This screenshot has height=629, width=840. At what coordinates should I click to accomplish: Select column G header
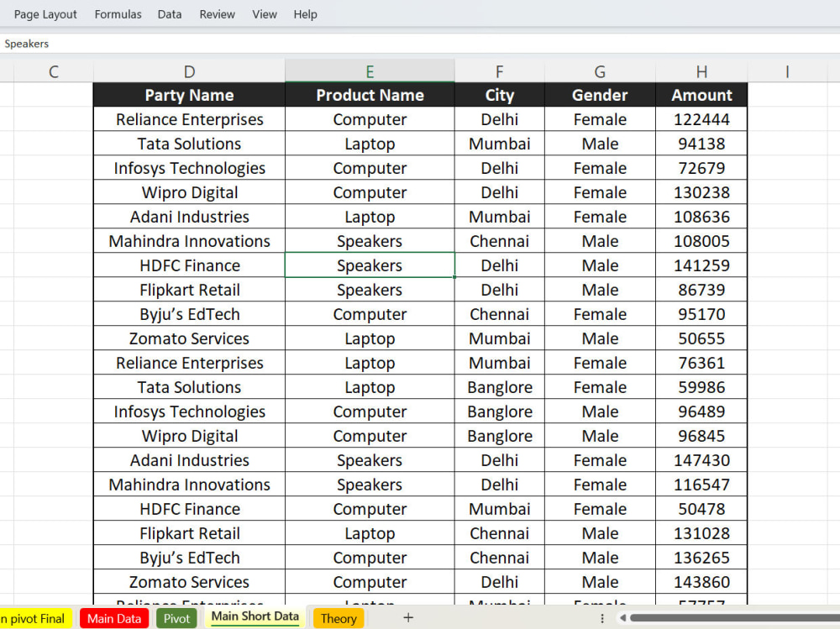[600, 71]
